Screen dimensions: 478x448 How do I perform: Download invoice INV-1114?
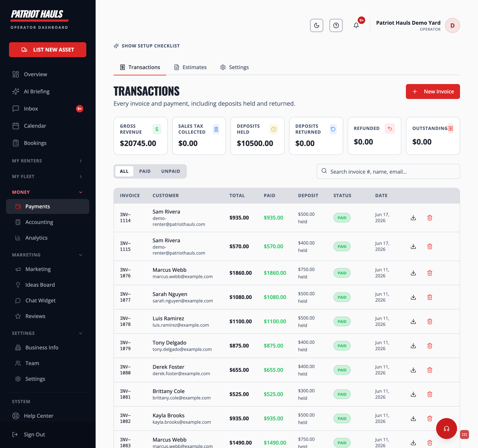[413, 218]
